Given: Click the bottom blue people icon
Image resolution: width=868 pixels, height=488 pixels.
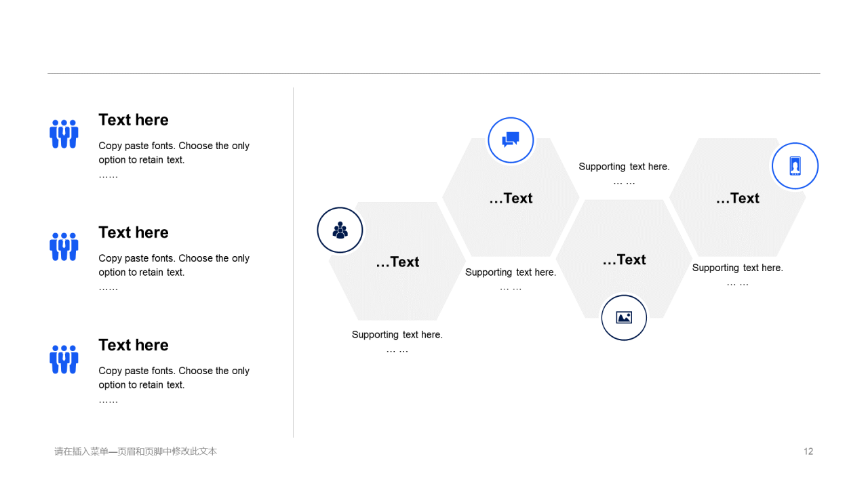Looking at the screenshot, I should pos(64,359).
